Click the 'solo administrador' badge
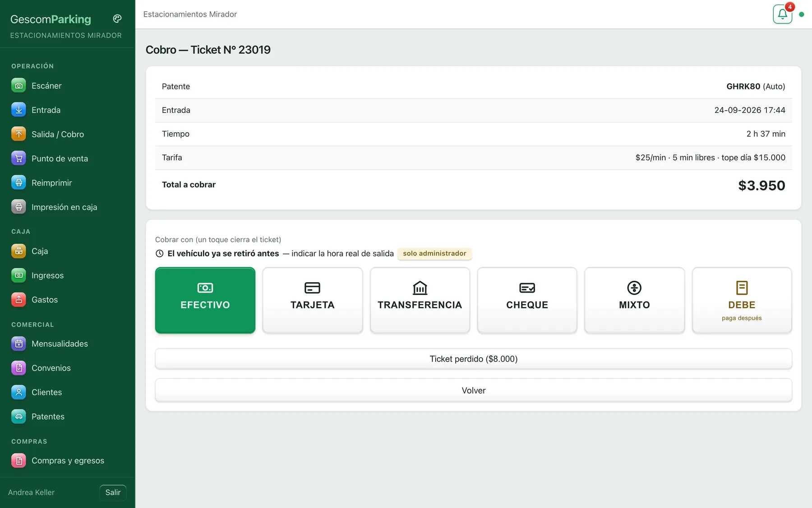812x508 pixels. pyautogui.click(x=434, y=254)
